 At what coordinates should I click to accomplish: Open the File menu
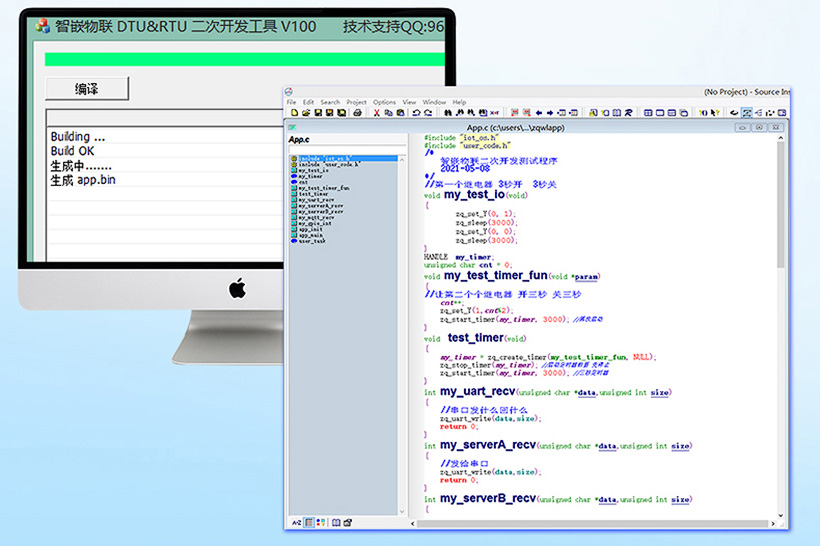tap(291, 102)
